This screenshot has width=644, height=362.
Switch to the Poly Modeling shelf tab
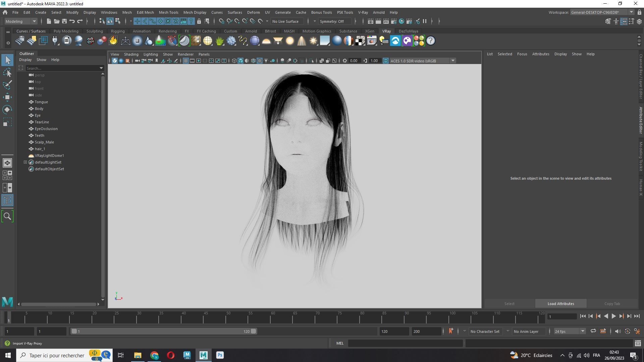(66, 31)
